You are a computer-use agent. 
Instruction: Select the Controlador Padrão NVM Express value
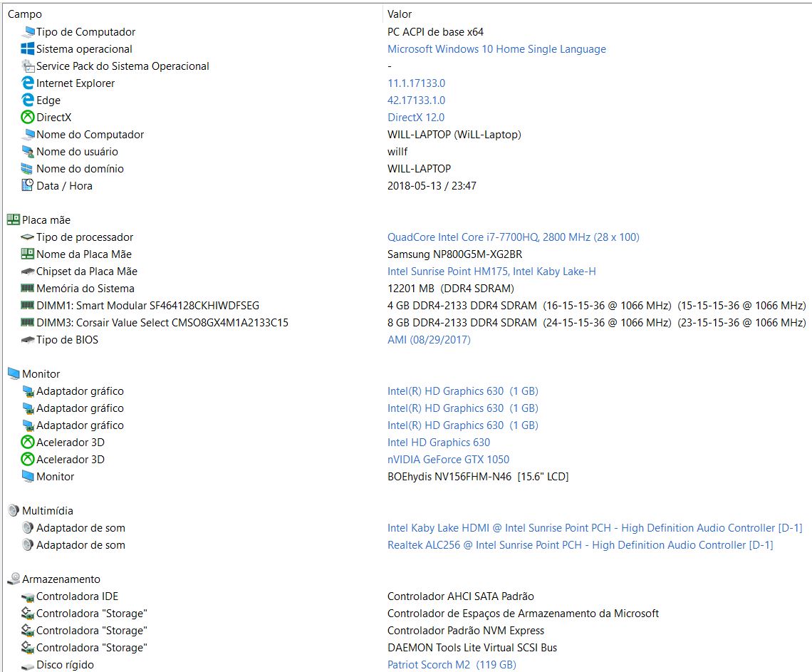(x=466, y=630)
